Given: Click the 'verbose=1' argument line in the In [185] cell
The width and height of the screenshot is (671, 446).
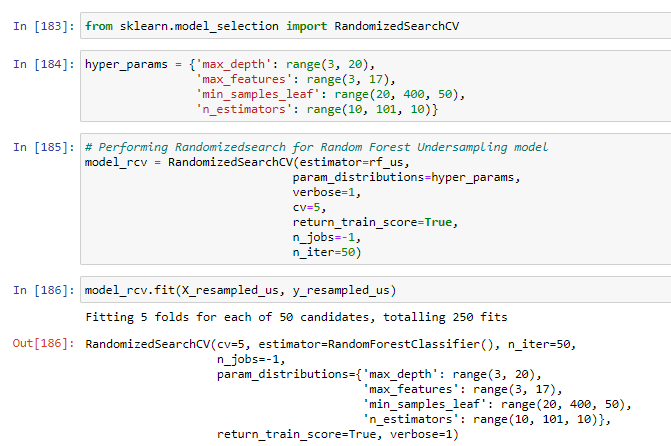Looking at the screenshot, I should [x=327, y=192].
